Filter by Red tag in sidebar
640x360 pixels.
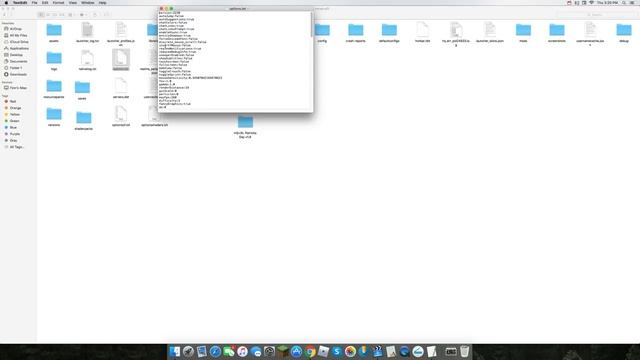[x=12, y=101]
